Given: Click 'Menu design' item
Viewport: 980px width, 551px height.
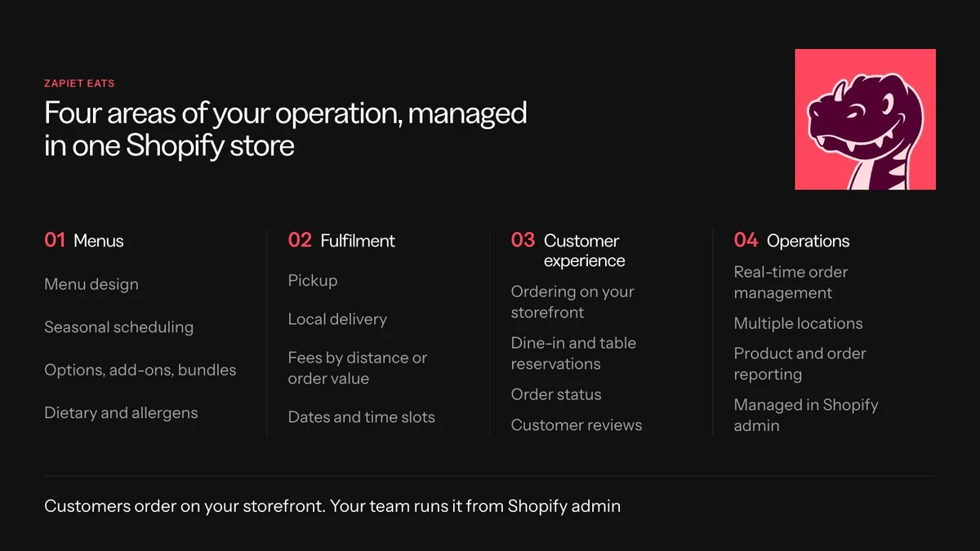Looking at the screenshot, I should coord(91,284).
